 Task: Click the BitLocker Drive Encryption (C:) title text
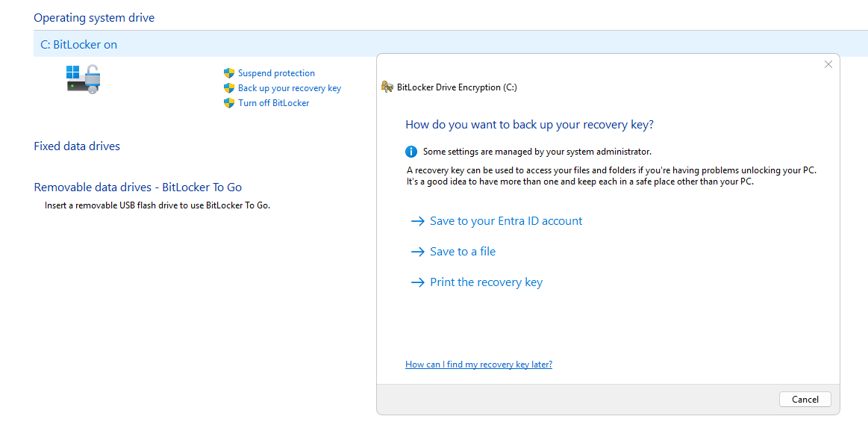[x=458, y=87]
